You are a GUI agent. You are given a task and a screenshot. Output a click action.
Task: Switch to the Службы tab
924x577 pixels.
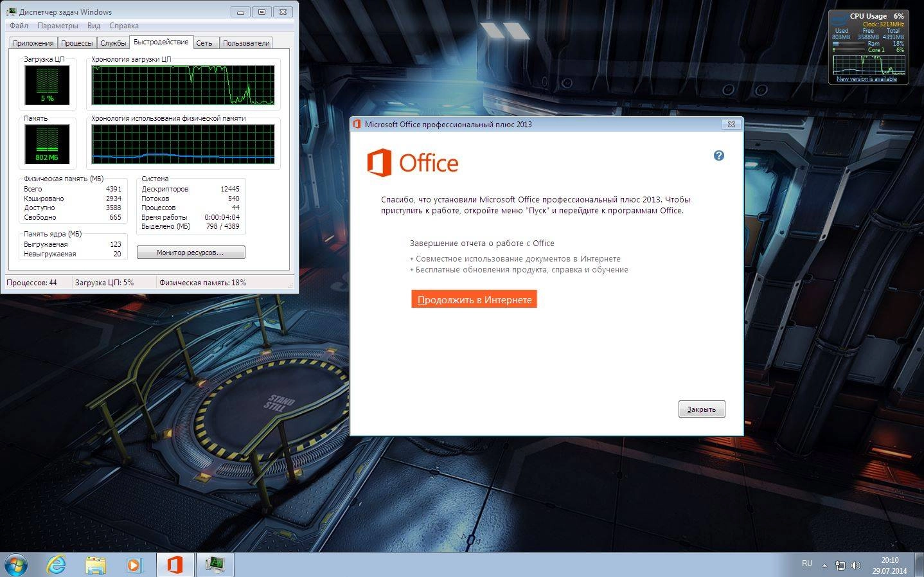113,43
